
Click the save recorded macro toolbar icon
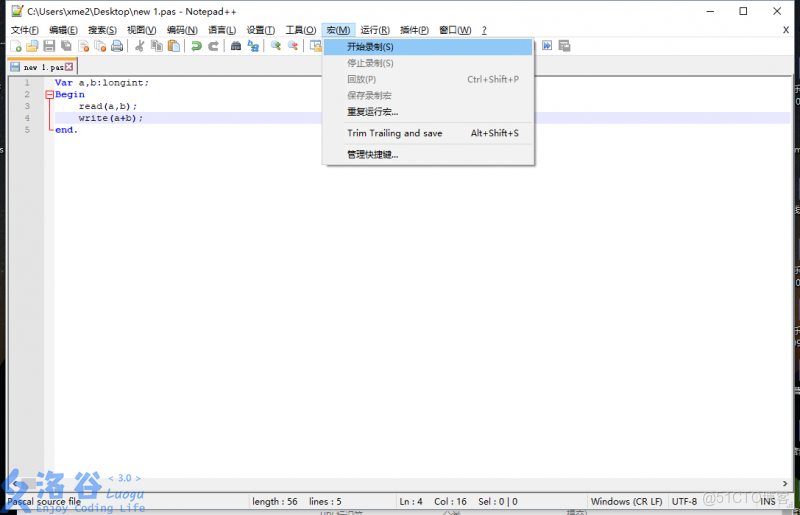click(x=564, y=46)
